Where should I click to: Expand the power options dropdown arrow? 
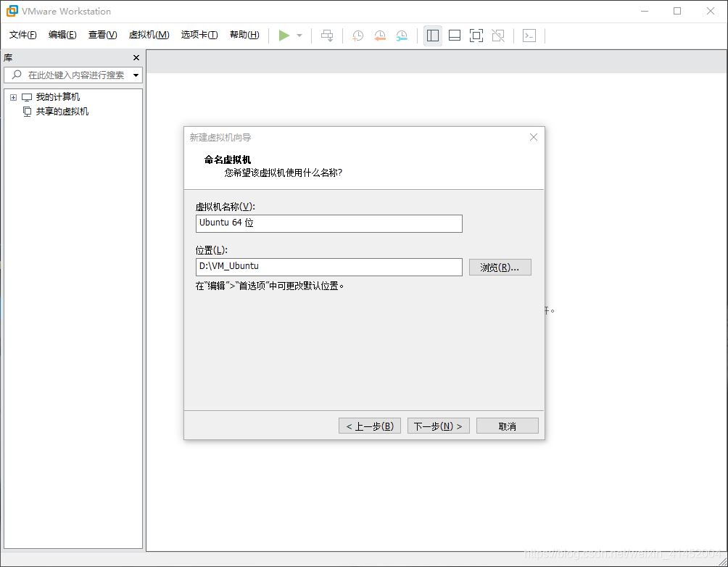tap(299, 35)
